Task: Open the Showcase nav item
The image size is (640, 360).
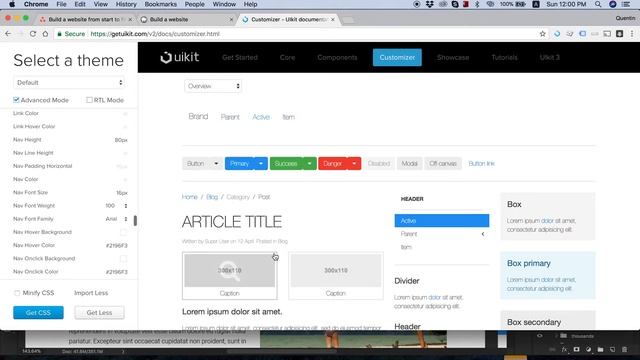Action: pos(453,58)
